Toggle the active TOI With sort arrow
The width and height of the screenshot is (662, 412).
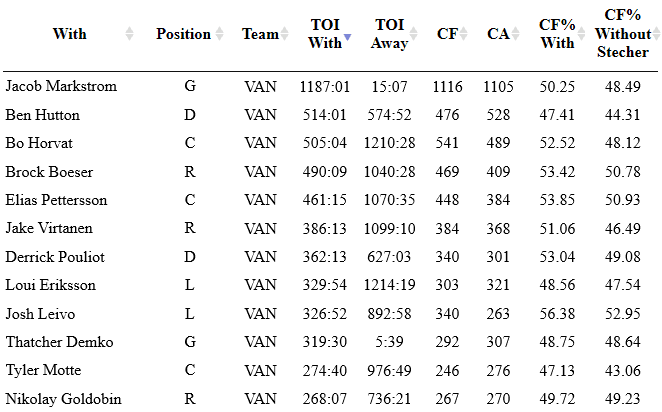coord(347,40)
